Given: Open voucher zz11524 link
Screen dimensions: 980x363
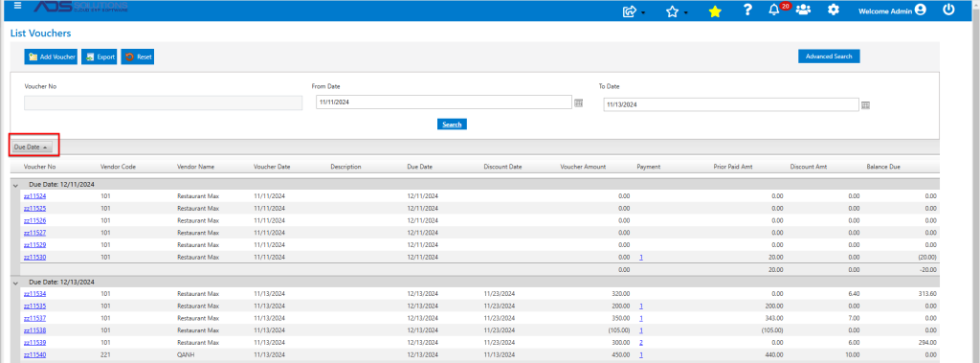Looking at the screenshot, I should tap(35, 196).
